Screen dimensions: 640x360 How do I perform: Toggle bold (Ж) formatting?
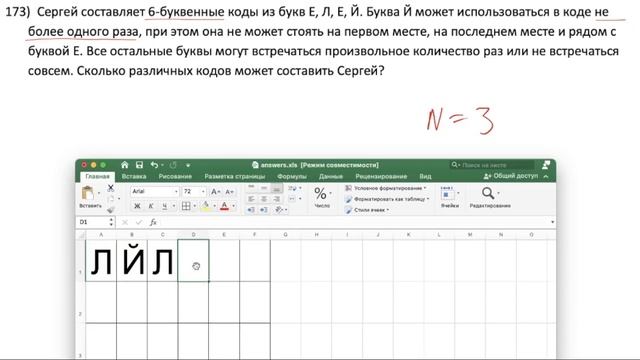click(x=137, y=206)
